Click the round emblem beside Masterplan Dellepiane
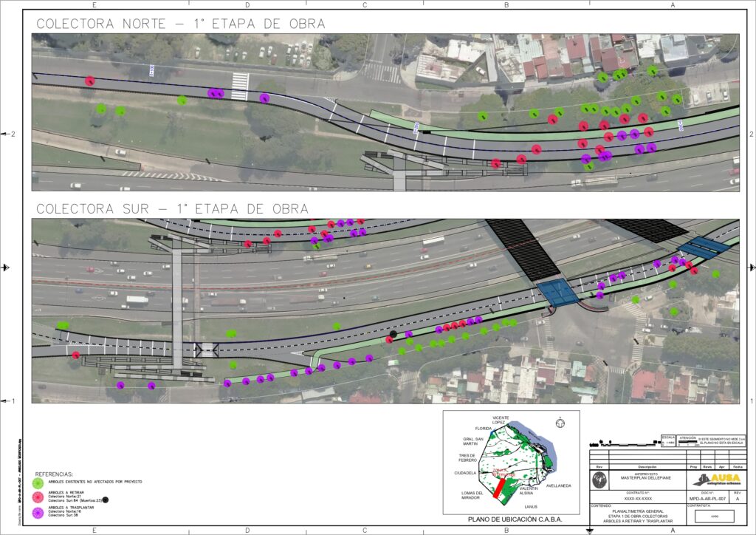Viewport: 756px width, 535px height. click(599, 480)
